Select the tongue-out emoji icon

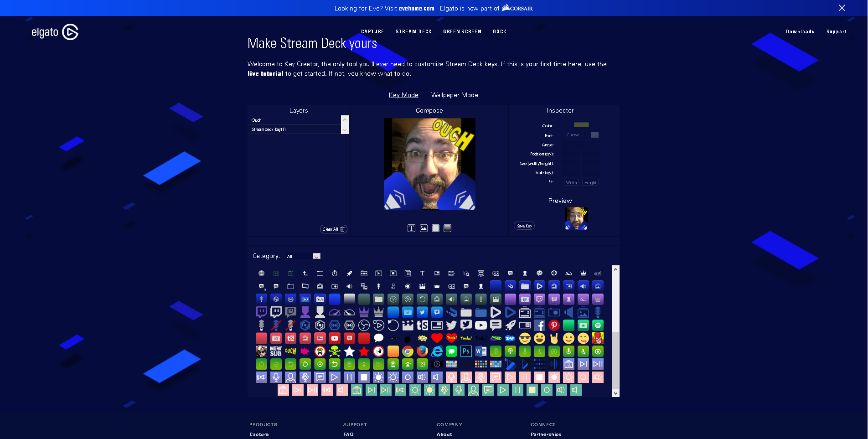tap(583, 338)
